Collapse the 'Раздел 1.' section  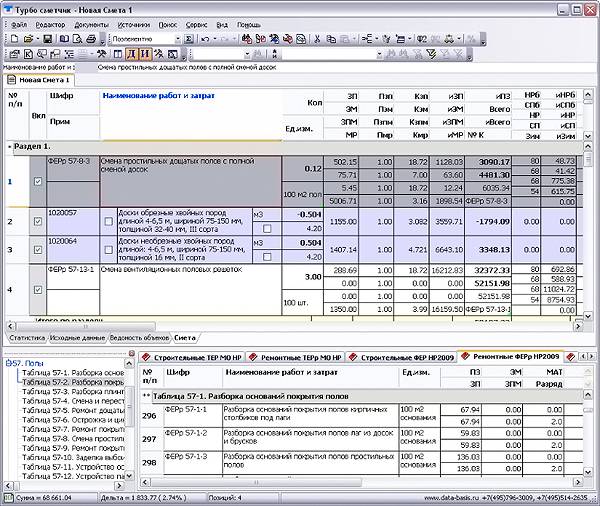10,146
